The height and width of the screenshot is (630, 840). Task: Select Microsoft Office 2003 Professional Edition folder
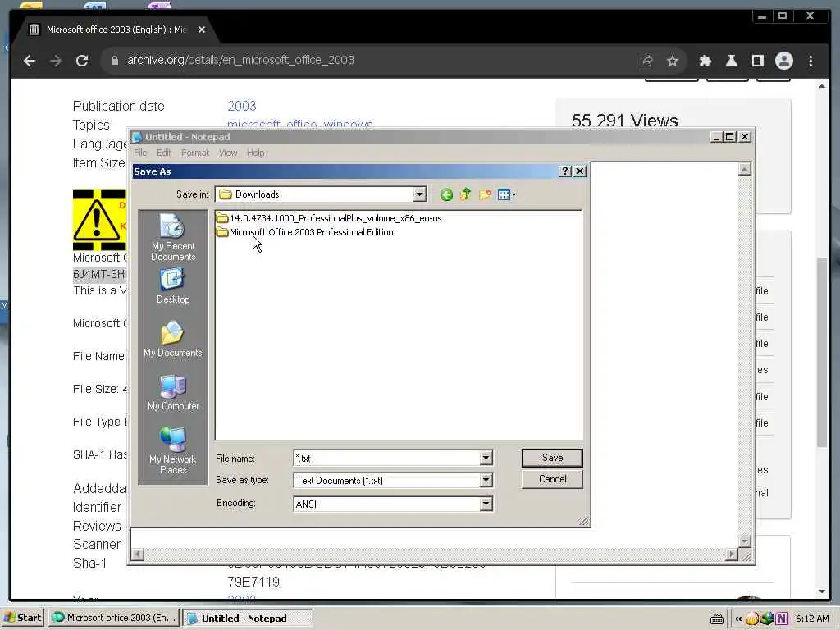pyautogui.click(x=305, y=232)
